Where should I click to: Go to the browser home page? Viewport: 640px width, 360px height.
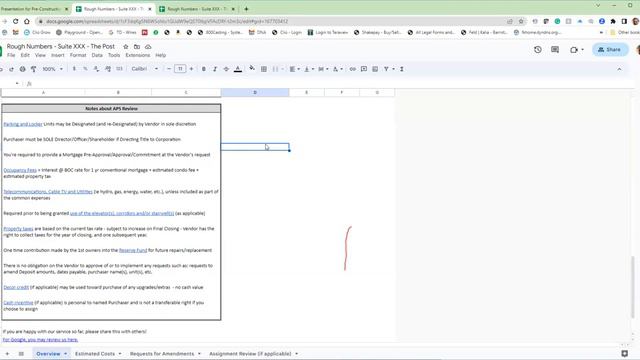(x=27, y=21)
